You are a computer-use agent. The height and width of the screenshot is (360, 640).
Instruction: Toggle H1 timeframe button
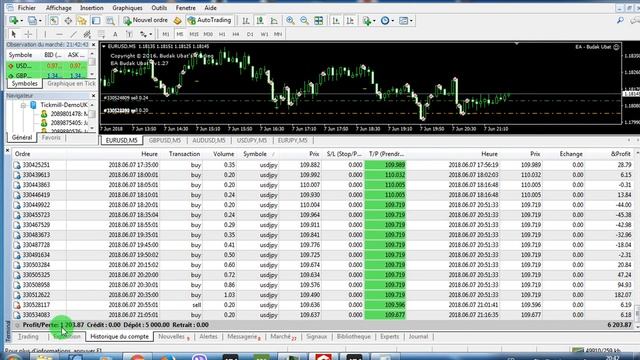click(222, 34)
